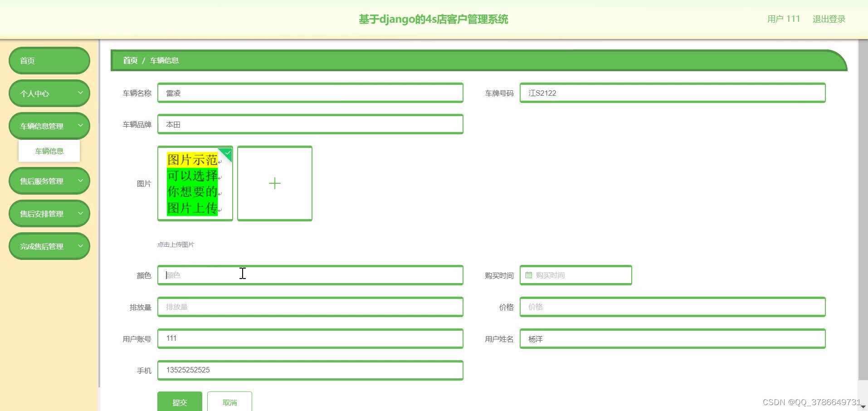The image size is (868, 411).
Task: Select 车辆信息管理 sidebar menu
Action: 49,126
